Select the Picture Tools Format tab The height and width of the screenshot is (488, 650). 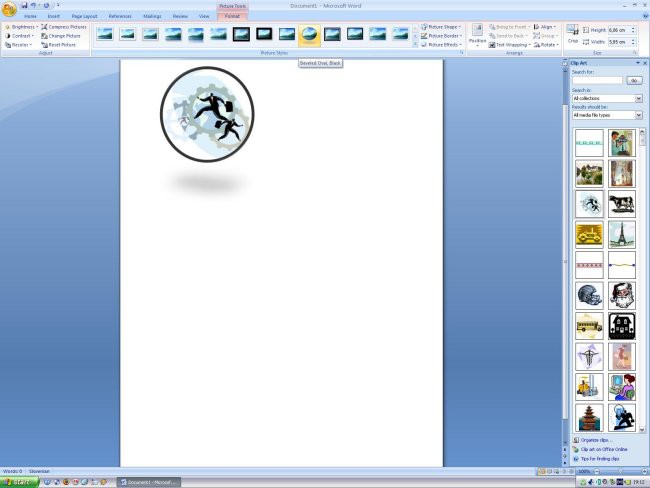point(232,16)
